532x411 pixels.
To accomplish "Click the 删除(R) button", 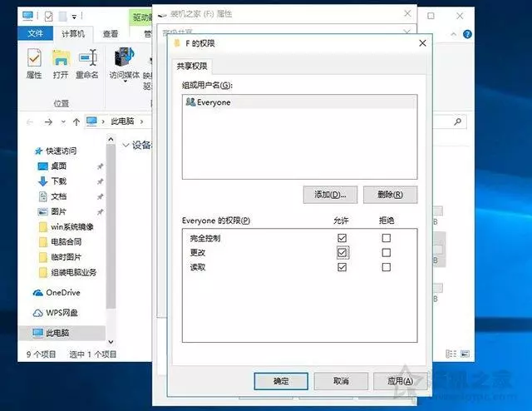I will [390, 195].
